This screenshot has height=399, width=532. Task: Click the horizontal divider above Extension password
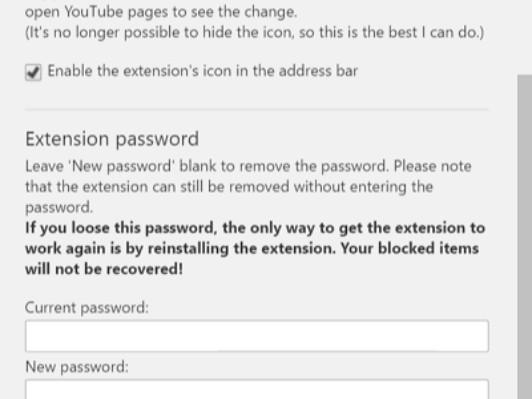pos(257,109)
